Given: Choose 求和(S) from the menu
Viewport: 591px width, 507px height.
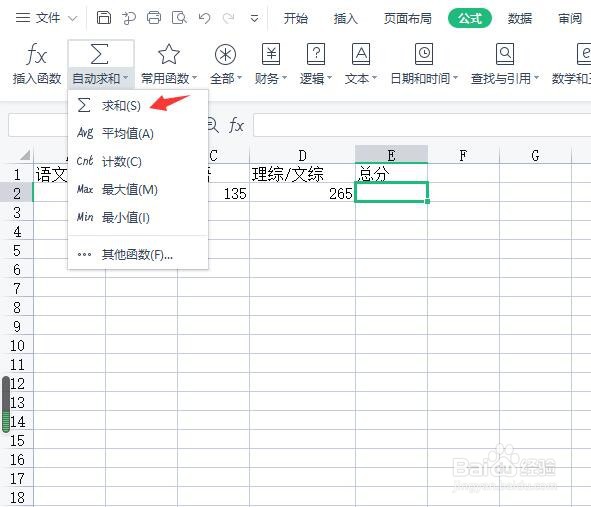Looking at the screenshot, I should tap(138, 106).
